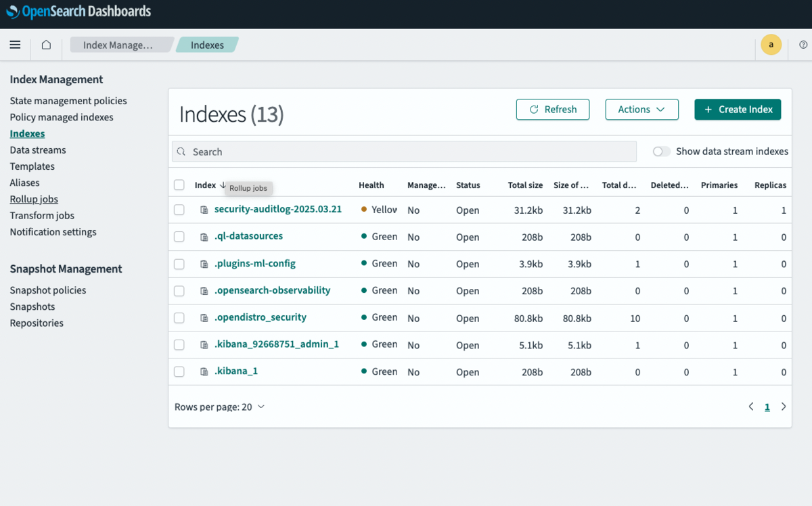
Task: Check the .ql-datasources row checkbox
Action: [179, 237]
